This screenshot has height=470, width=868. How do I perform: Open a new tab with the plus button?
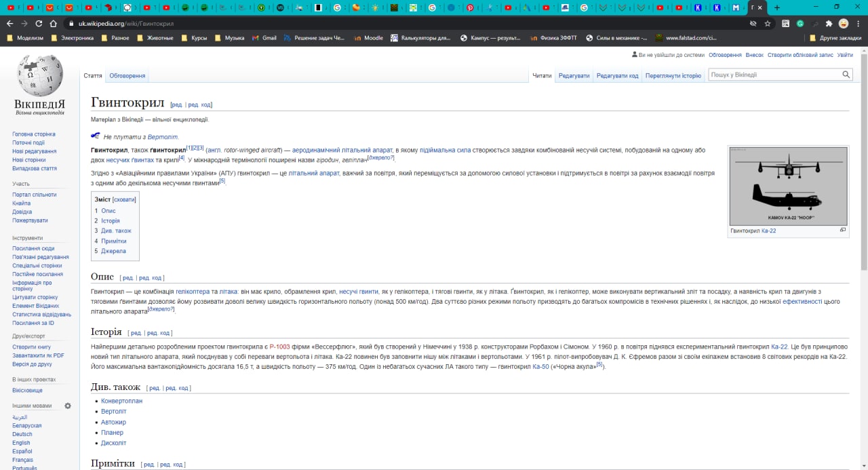click(x=777, y=7)
